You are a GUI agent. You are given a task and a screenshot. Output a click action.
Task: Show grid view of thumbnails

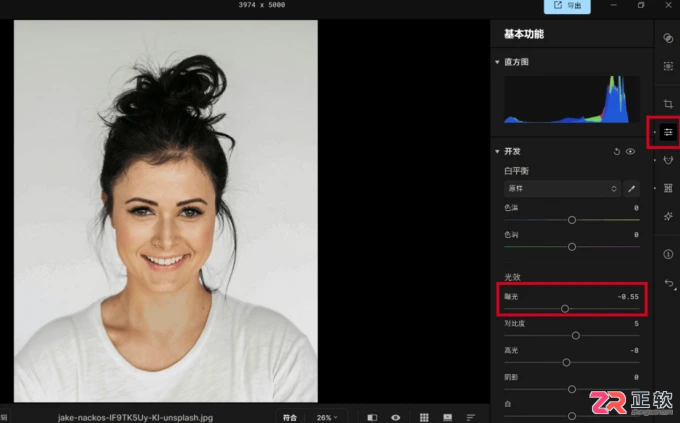[424, 417]
